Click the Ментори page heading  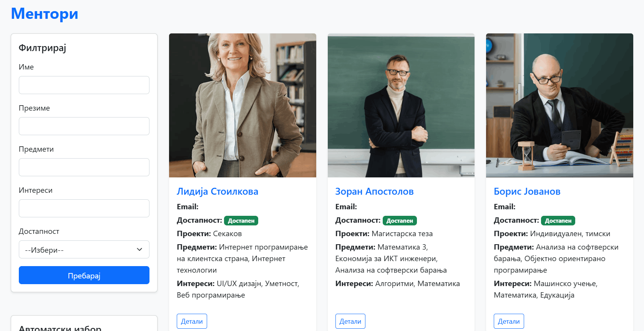(x=45, y=14)
